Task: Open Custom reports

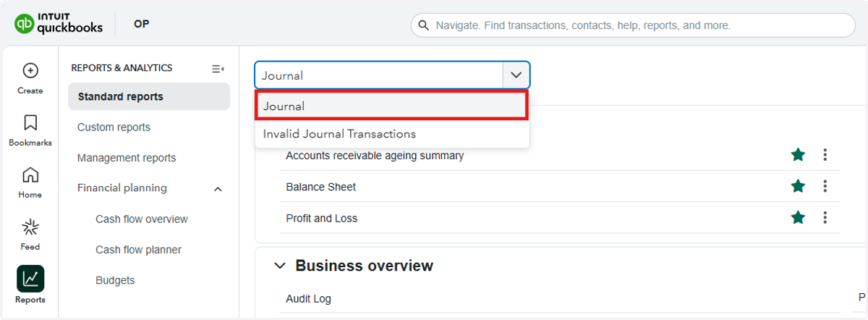Action: click(114, 127)
